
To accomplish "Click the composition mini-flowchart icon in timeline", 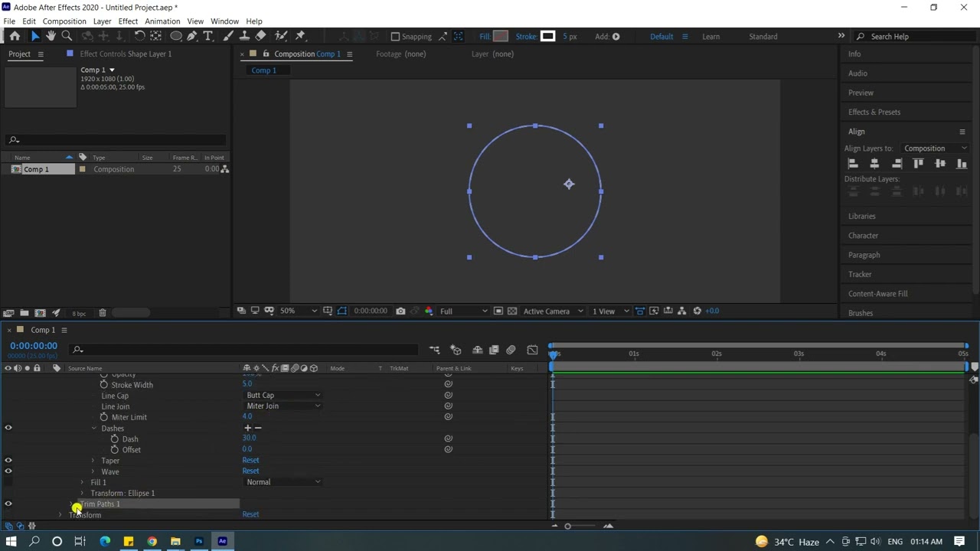I will tap(434, 350).
